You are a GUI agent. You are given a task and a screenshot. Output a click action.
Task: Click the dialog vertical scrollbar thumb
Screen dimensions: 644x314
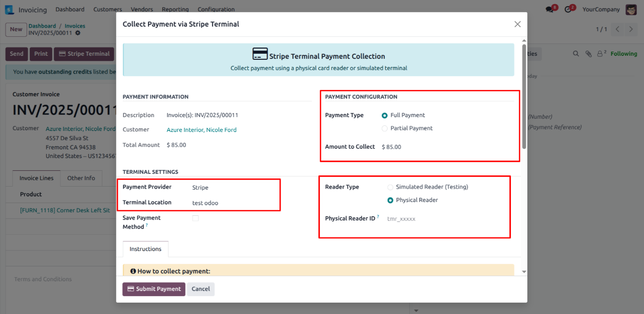pyautogui.click(x=524, y=97)
